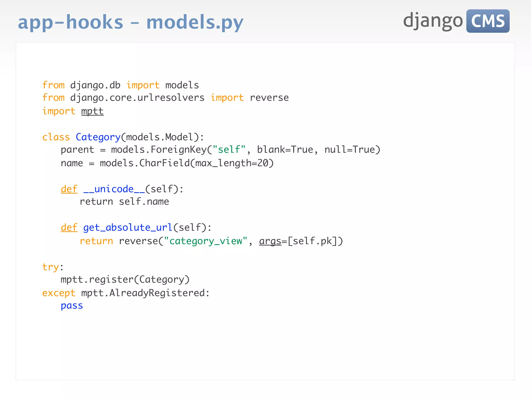Screen dimensions: 532x399
Task: Click the underlined 'def' before get_absolute_url
Action: 69,228
